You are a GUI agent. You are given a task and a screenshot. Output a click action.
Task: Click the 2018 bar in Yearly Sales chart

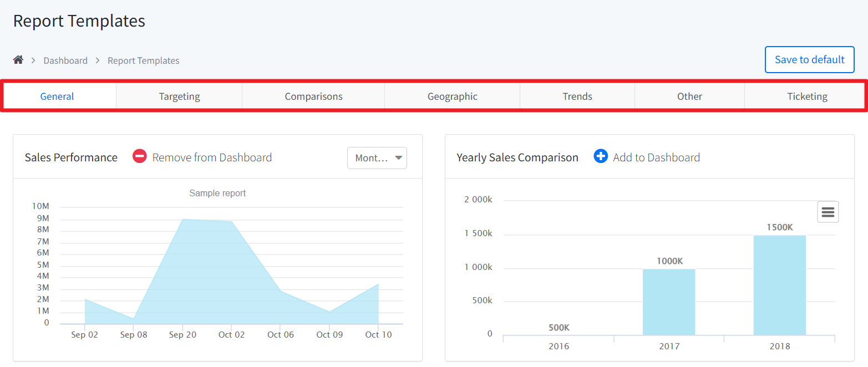pyautogui.click(x=779, y=286)
